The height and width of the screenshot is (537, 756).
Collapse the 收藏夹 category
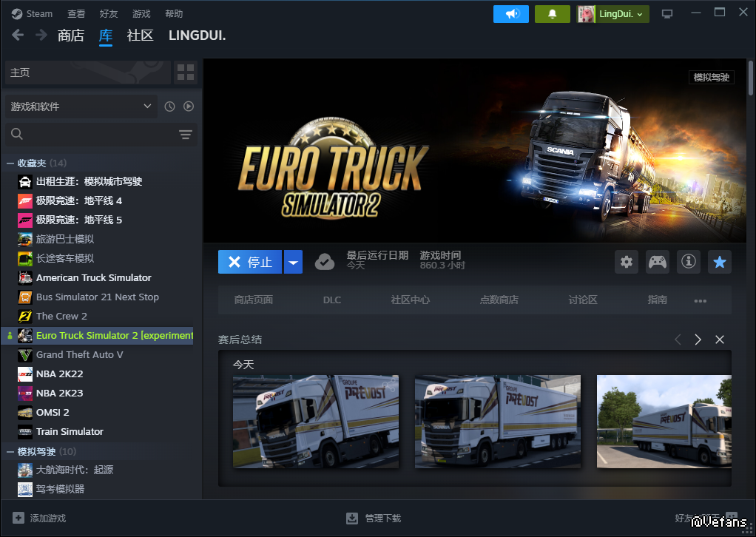pyautogui.click(x=10, y=163)
